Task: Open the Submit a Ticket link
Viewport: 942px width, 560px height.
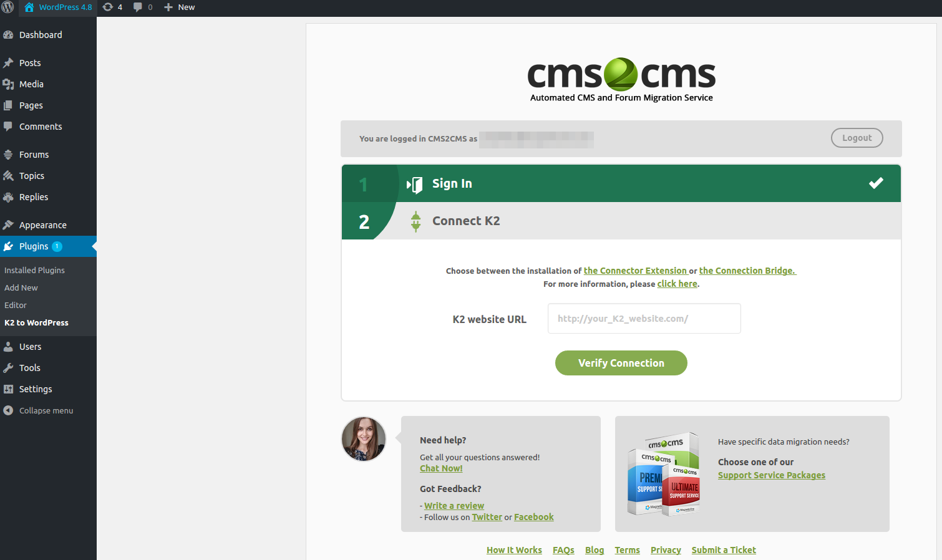Action: [724, 550]
